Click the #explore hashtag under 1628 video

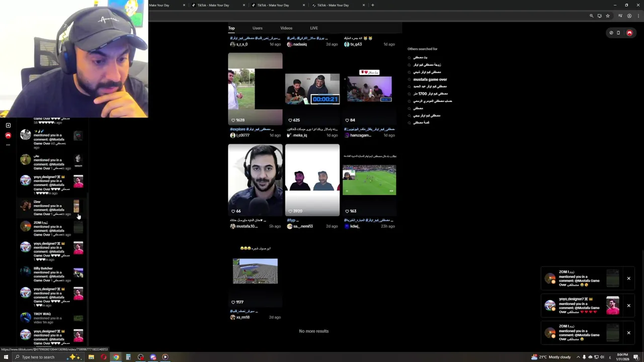(238, 129)
